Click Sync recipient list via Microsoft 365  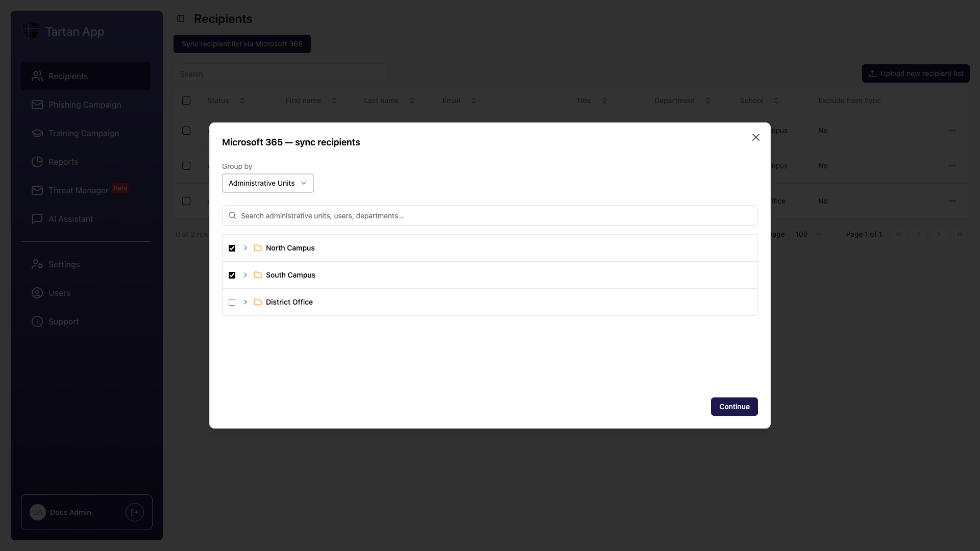tap(242, 44)
